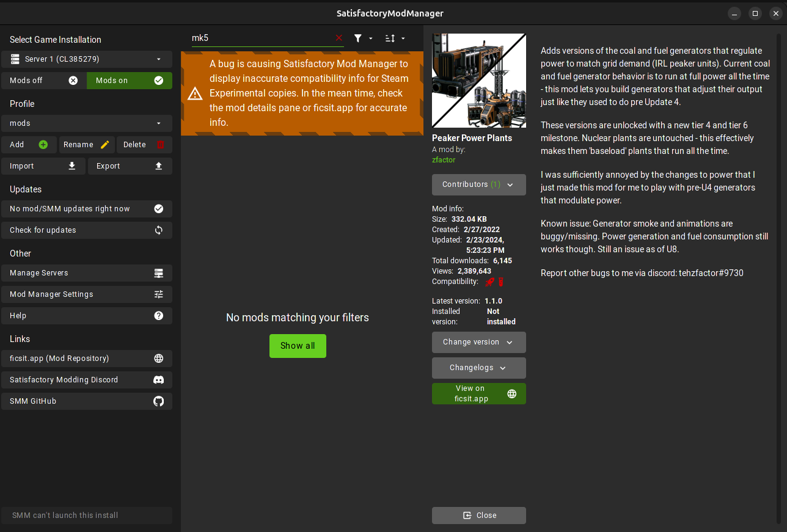Click the refresh icon on Check for updates
The height and width of the screenshot is (532, 787).
[159, 230]
